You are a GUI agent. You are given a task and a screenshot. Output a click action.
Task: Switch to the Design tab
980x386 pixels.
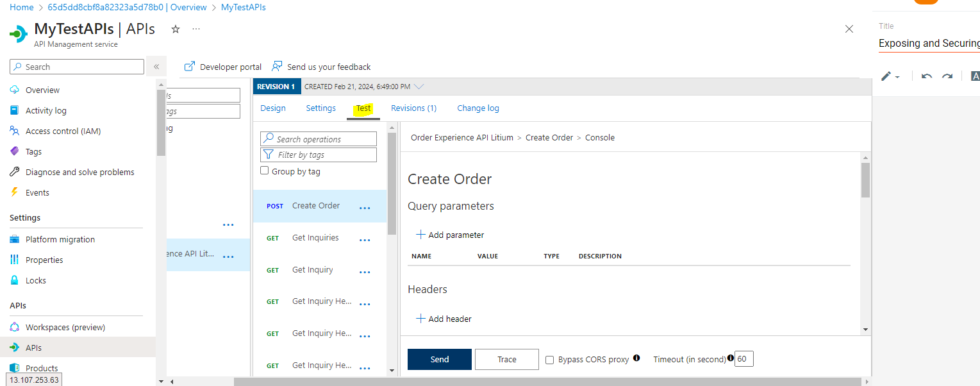point(273,108)
